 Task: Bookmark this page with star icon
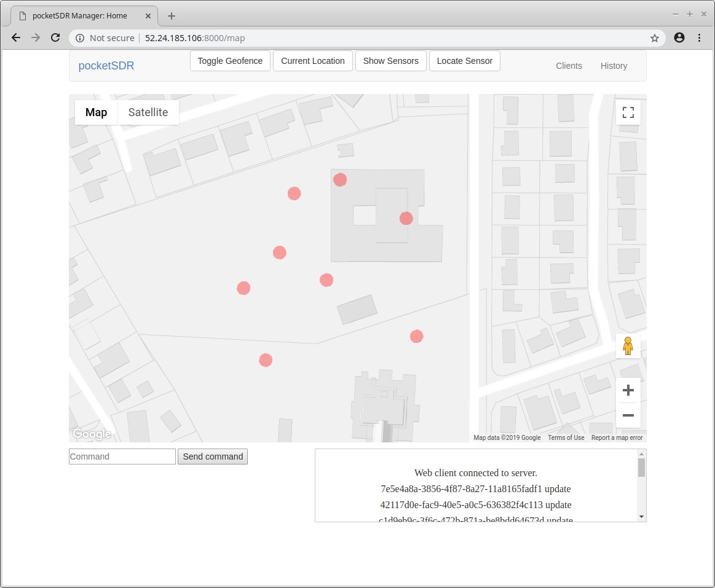point(654,38)
